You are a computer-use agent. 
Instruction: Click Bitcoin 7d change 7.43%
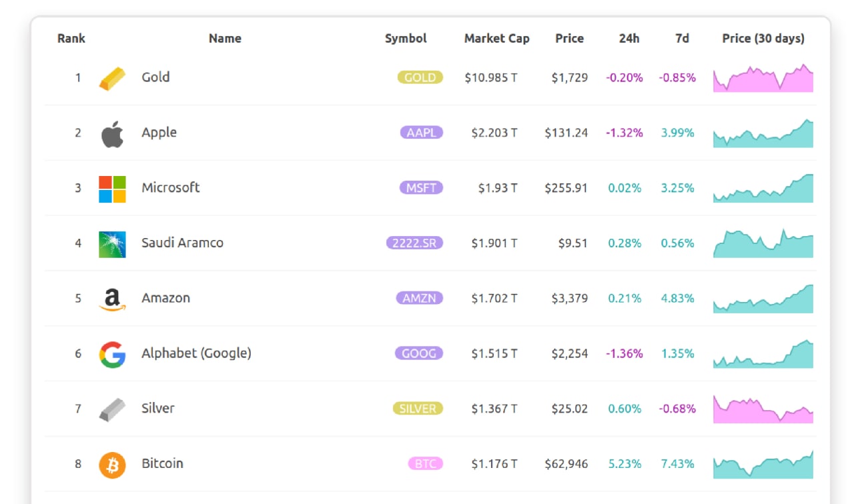point(678,465)
